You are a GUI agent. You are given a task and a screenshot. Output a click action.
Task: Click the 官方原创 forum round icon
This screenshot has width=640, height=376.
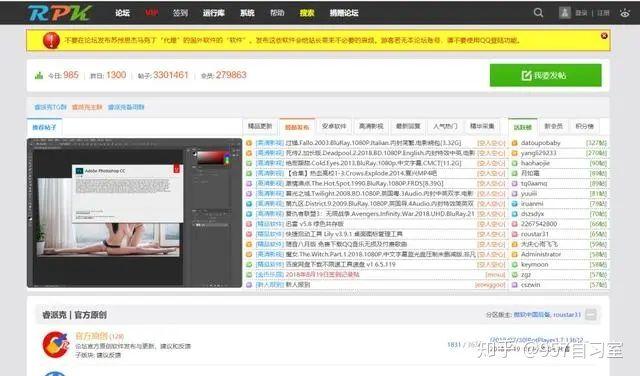point(56,345)
